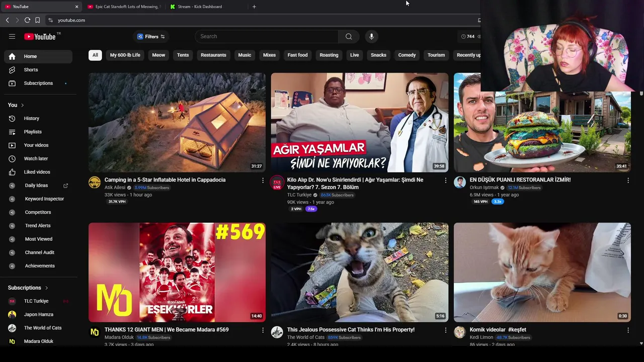This screenshot has height=362, width=644.
Task: Select the Restaurants chip
Action: point(213,55)
